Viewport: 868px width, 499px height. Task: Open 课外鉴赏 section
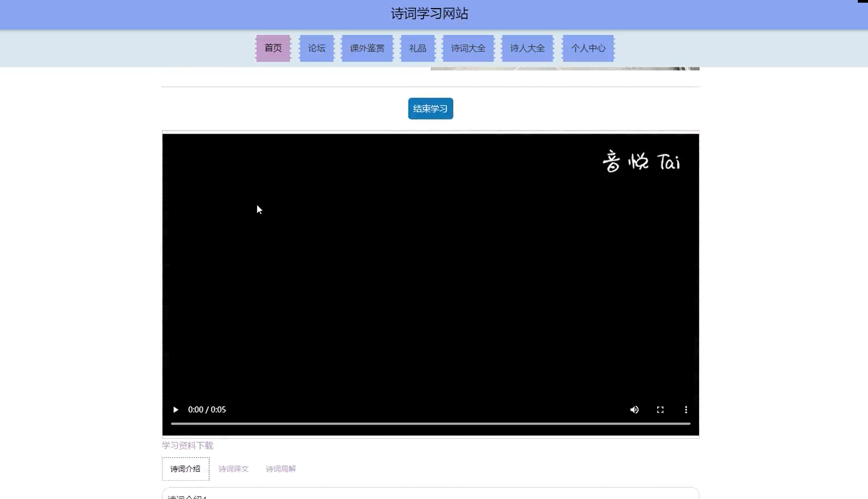coord(367,48)
